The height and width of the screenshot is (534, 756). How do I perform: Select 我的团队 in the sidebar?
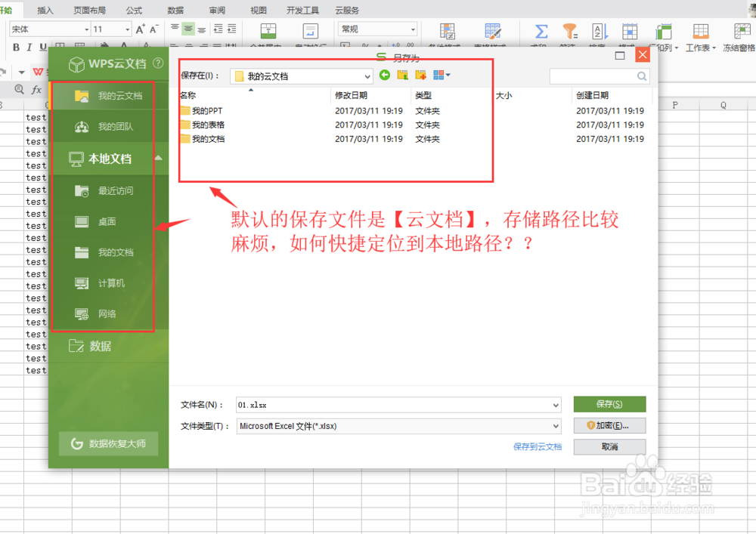110,127
